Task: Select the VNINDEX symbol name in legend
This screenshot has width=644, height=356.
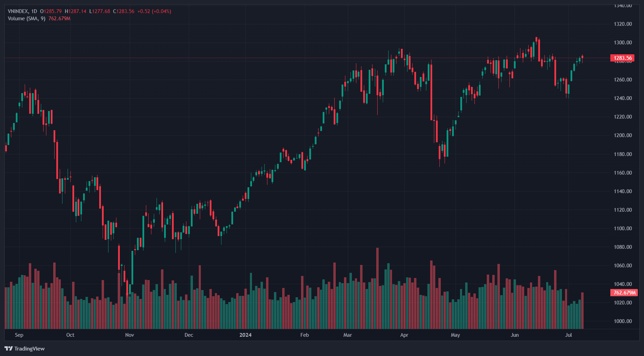Action: [x=18, y=11]
